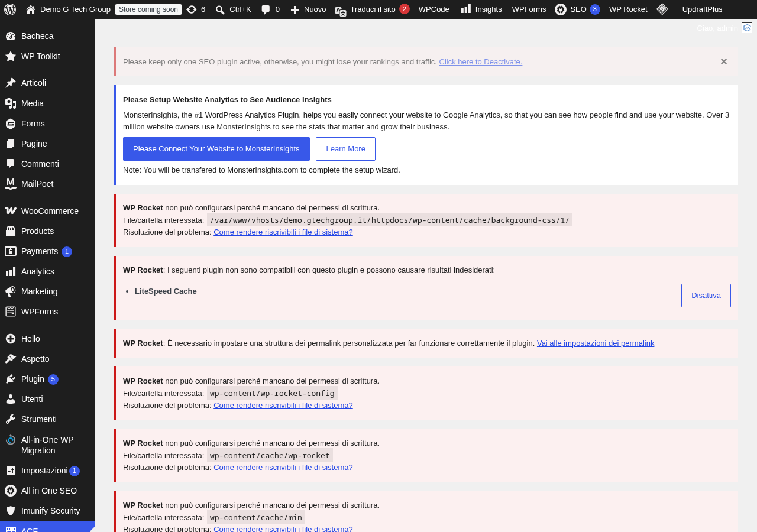
Task: Click the Plugin updates badge showing 5
Action: pyautogui.click(x=53, y=379)
